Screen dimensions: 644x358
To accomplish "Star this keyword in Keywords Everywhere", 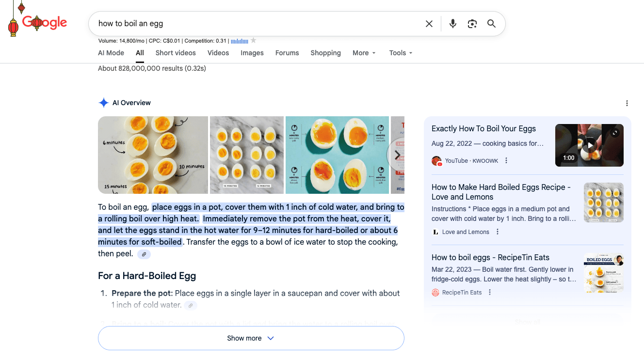I will [253, 41].
